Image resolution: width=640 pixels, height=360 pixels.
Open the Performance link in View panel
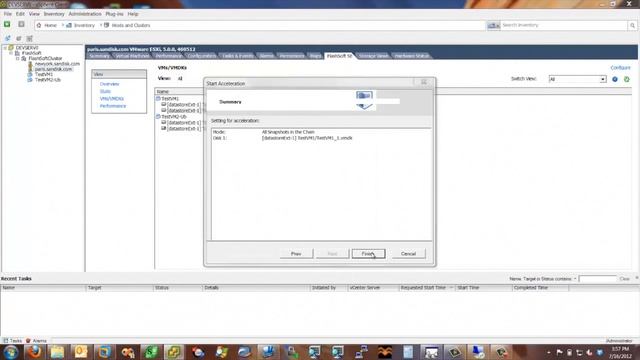click(113, 106)
